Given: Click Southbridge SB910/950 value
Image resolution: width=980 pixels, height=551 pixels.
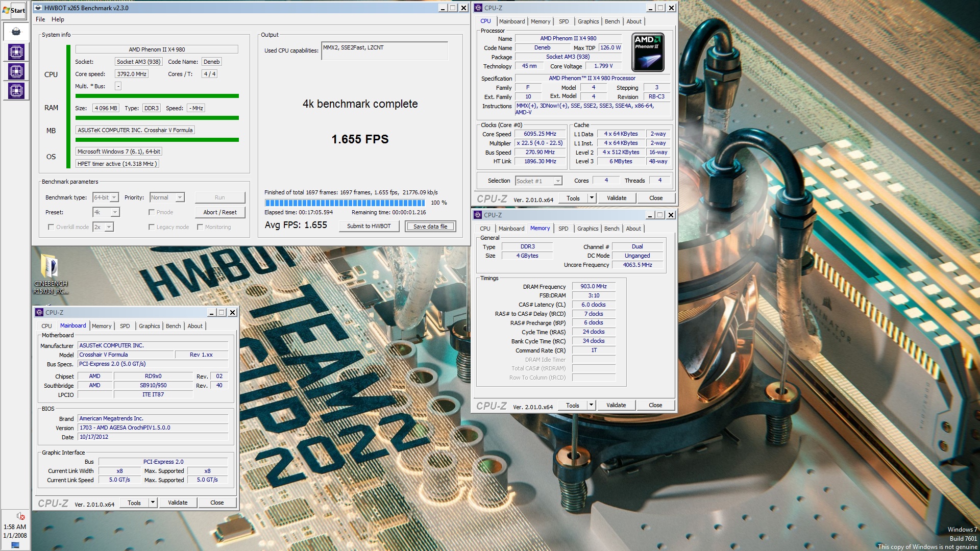Looking at the screenshot, I should (x=153, y=386).
